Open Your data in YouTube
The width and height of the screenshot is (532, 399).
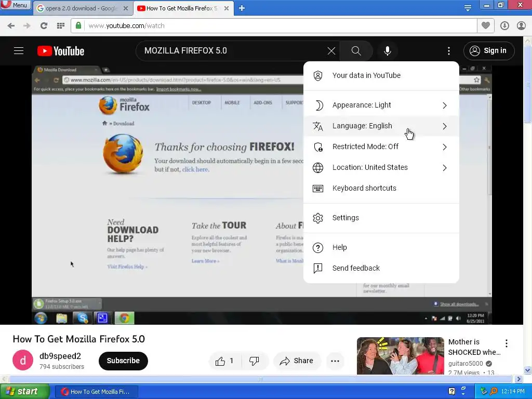381,75
